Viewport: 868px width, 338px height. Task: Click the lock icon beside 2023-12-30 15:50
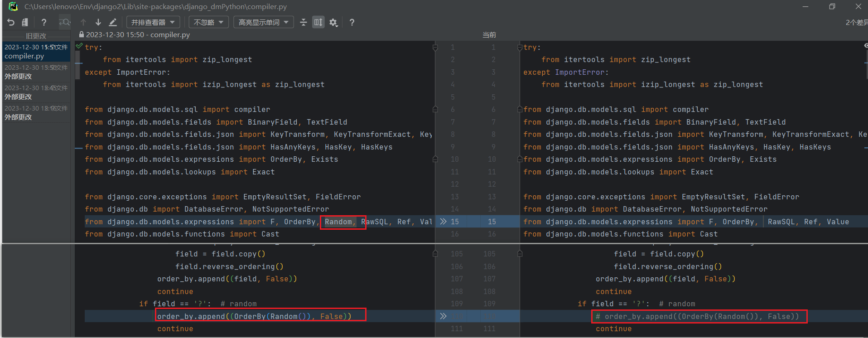click(82, 34)
